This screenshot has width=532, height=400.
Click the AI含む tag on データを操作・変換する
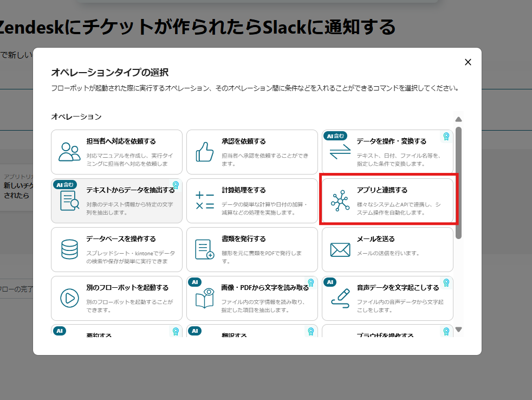(335, 136)
